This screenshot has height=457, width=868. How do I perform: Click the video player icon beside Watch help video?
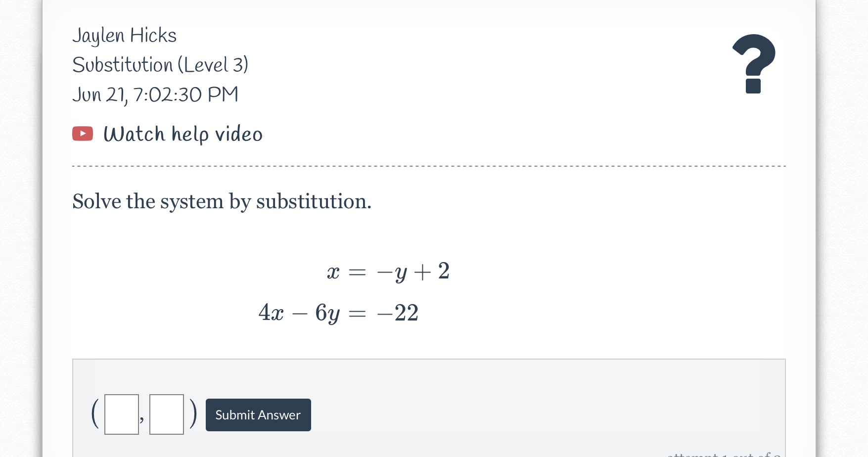[x=82, y=134]
